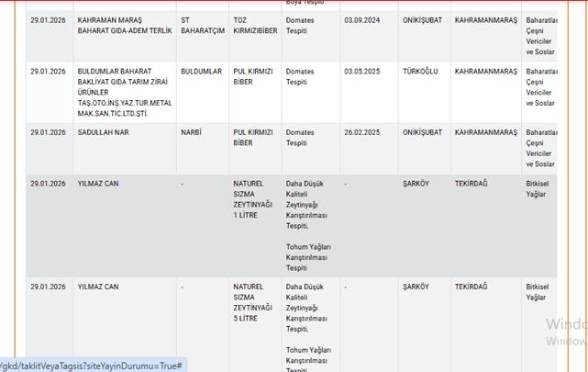Click the date 26.02.2025 cell
This screenshot has height=372, width=588.
361,132
